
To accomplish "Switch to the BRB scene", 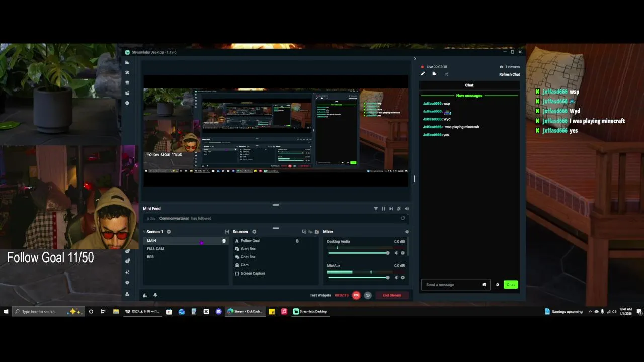I will (x=186, y=257).
